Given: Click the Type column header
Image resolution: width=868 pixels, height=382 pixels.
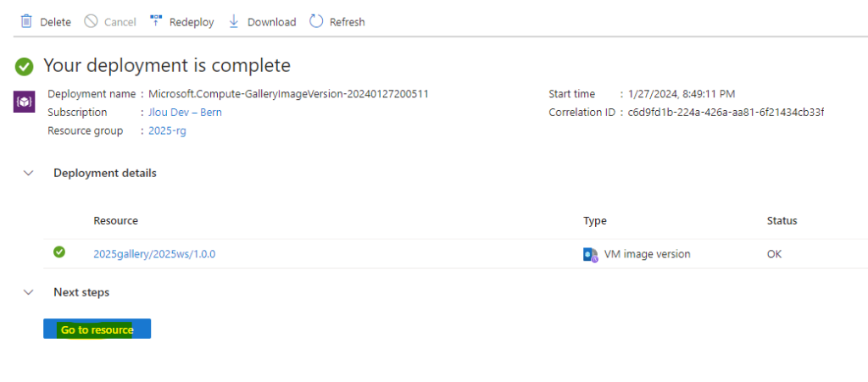Looking at the screenshot, I should tap(595, 221).
